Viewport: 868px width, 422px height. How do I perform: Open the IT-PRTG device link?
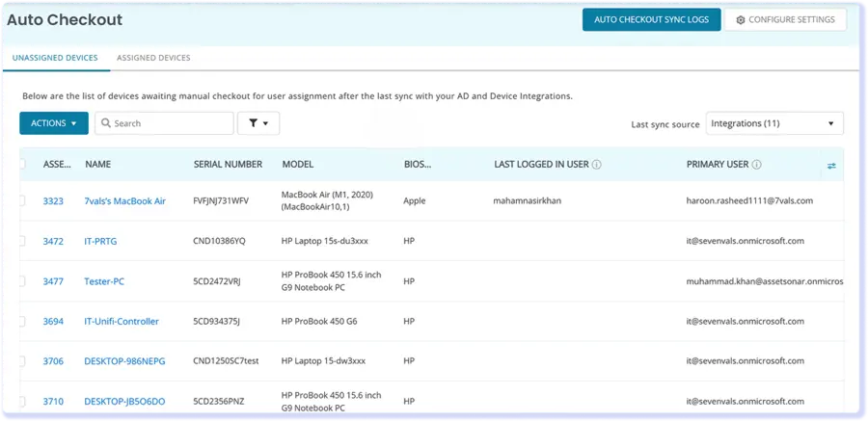point(100,241)
